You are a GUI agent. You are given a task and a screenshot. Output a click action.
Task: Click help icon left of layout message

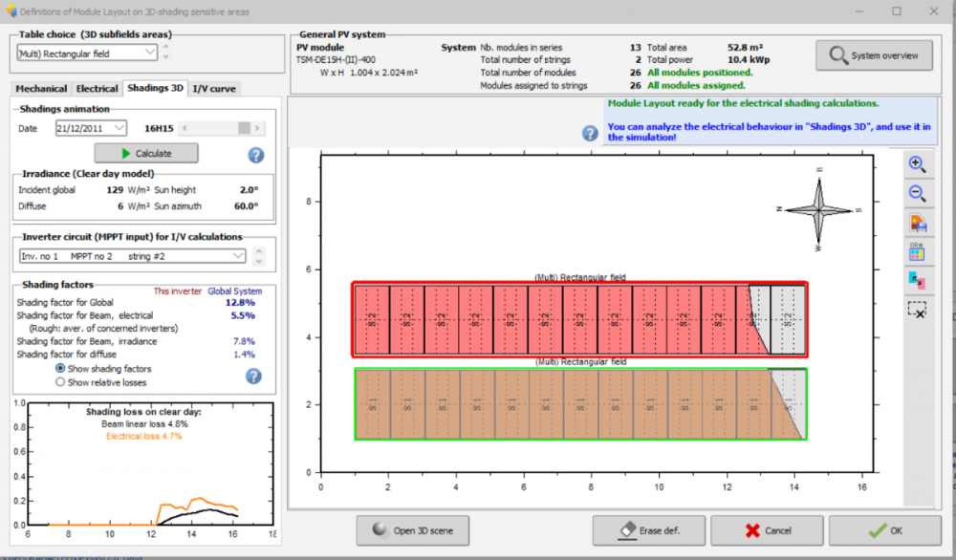591,133
